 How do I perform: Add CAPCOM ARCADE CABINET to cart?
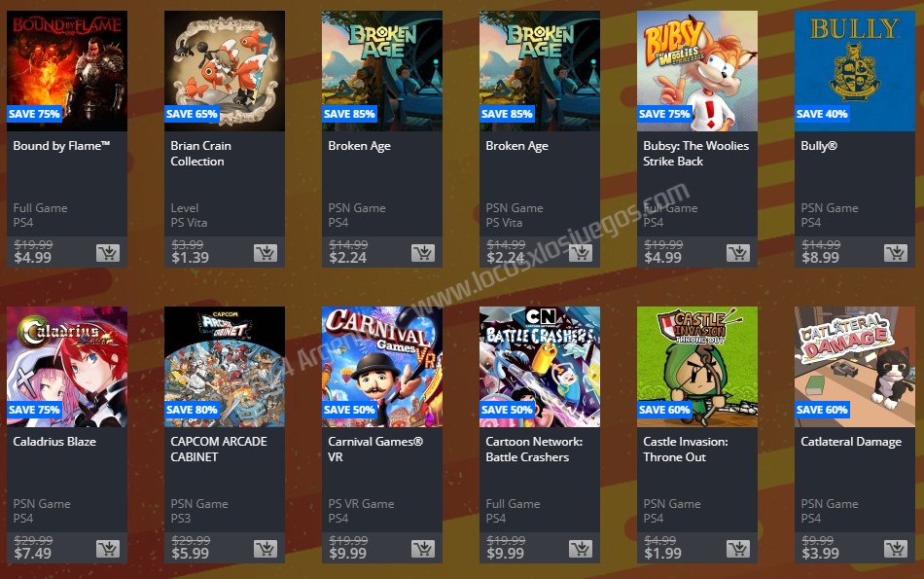click(x=266, y=549)
